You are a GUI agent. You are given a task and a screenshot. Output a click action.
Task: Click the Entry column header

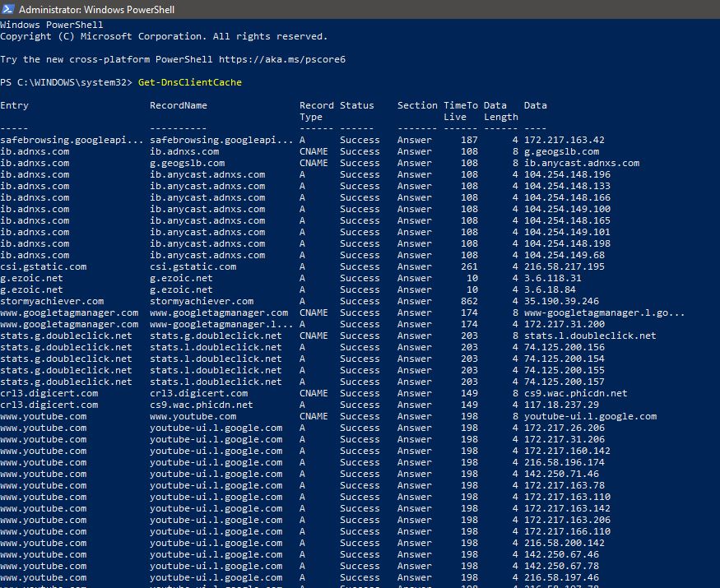(15, 105)
